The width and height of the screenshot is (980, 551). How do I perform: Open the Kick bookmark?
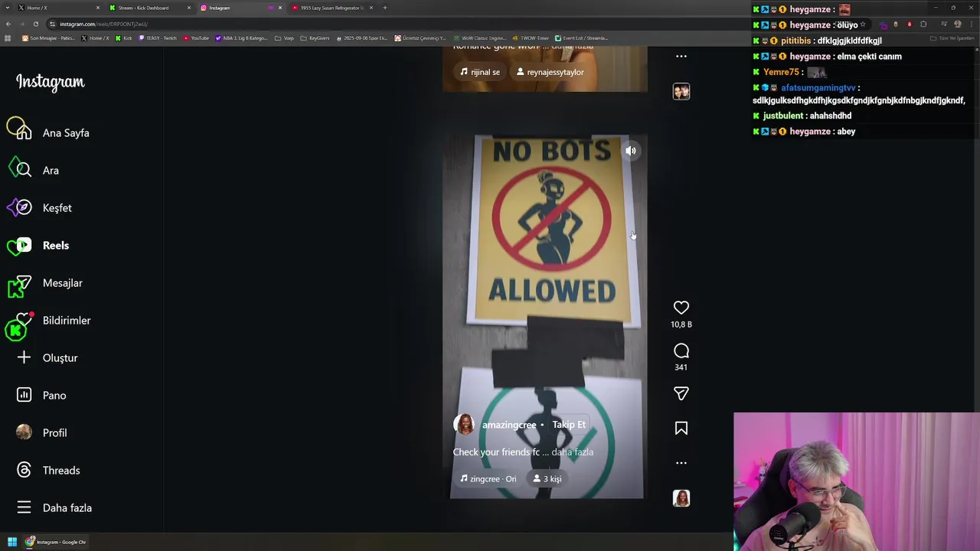(124, 37)
